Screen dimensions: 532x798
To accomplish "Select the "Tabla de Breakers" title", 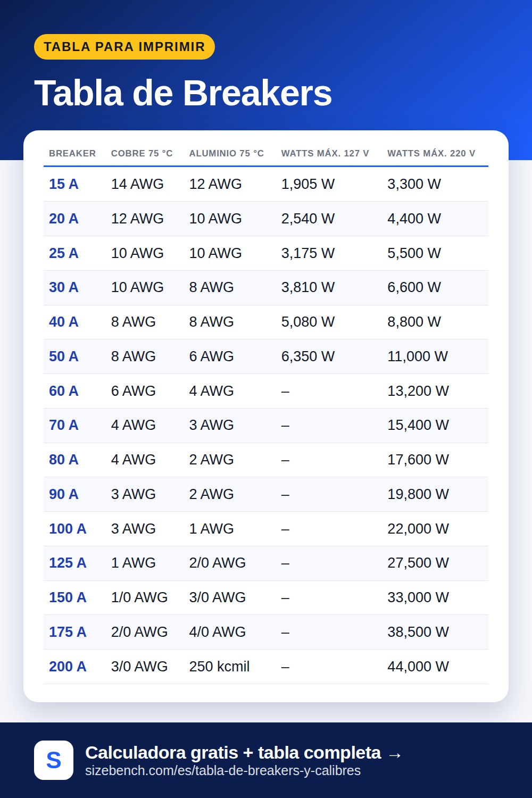I will [x=183, y=93].
